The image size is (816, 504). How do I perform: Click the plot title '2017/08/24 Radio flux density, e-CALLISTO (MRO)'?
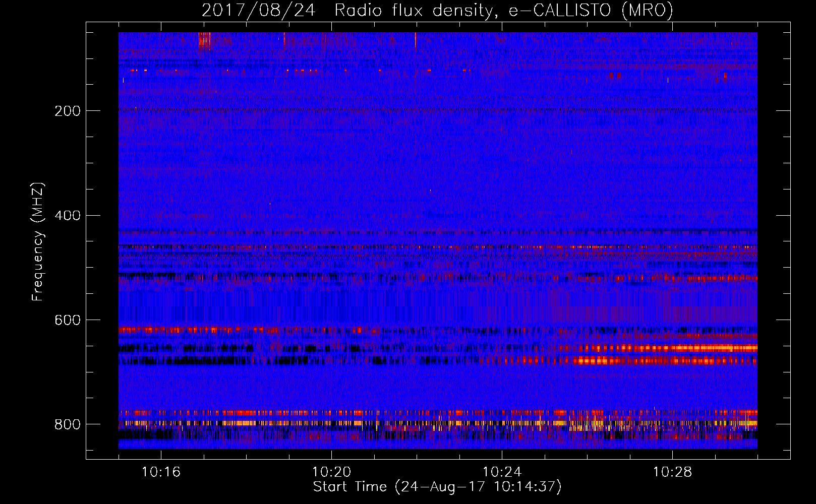tap(437, 11)
